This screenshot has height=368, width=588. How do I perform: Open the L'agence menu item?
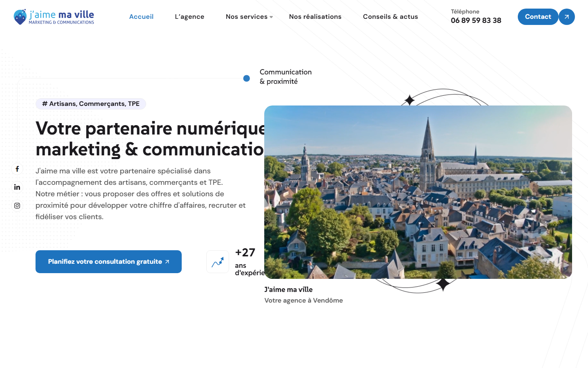pyautogui.click(x=189, y=17)
